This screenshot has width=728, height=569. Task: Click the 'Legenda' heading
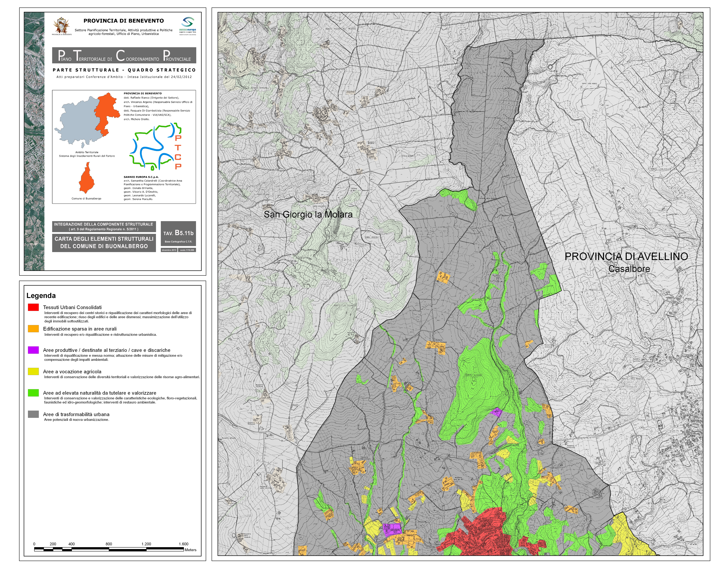coord(41,295)
